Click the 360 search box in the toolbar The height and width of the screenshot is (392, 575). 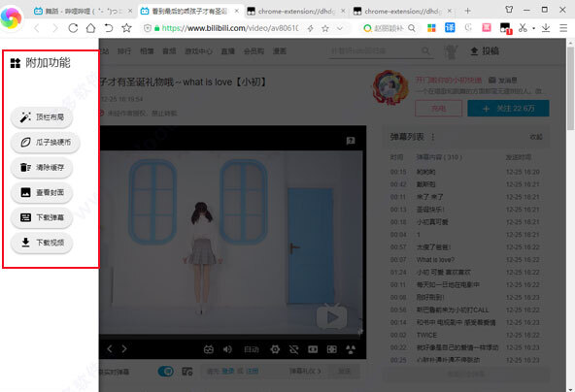(389, 28)
